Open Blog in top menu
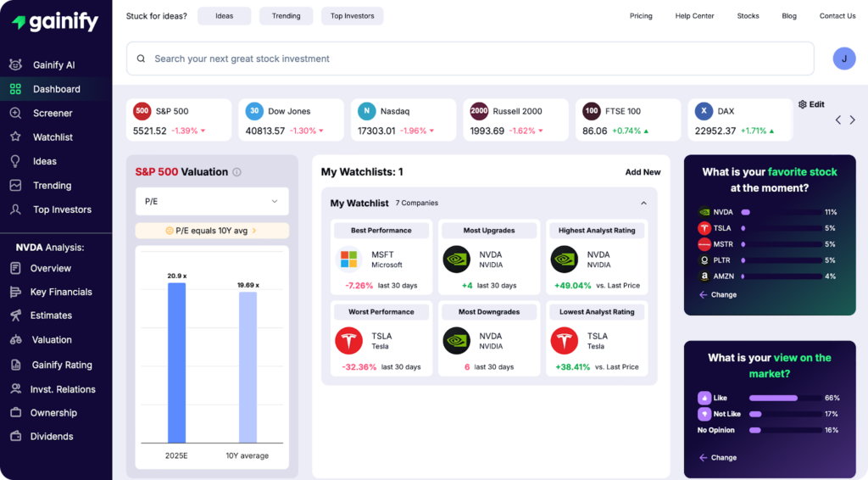The image size is (868, 480). (789, 16)
